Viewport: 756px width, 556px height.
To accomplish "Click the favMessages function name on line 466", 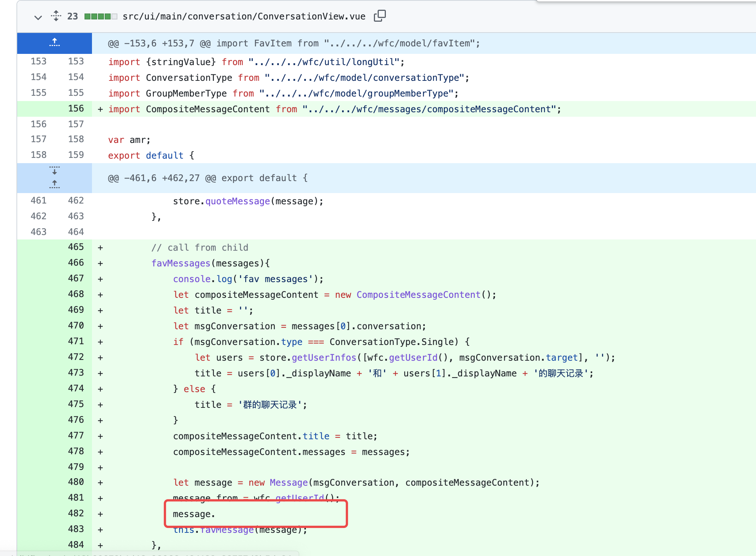I will (181, 263).
